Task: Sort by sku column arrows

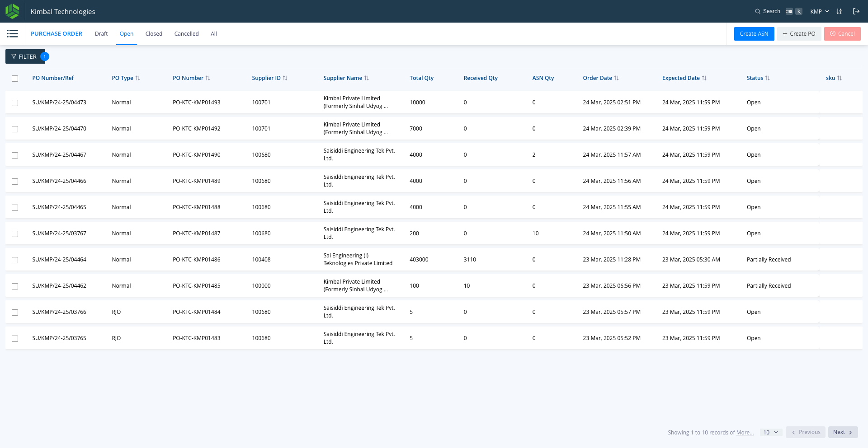Action: [x=840, y=78]
